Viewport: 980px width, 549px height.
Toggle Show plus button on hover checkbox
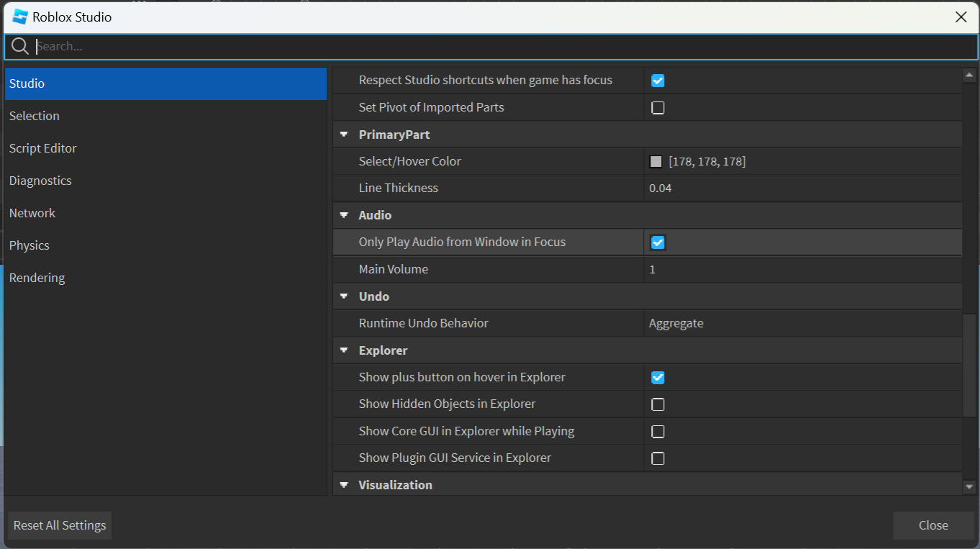pyautogui.click(x=658, y=378)
